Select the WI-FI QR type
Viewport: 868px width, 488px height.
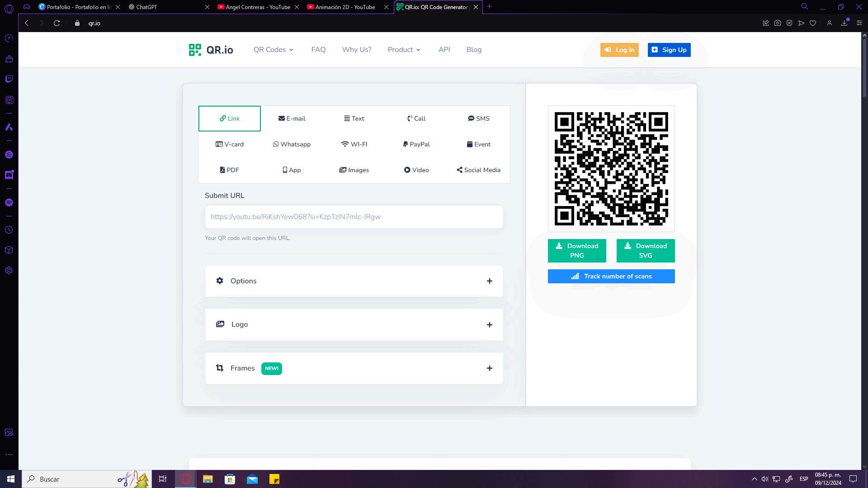[354, 144]
